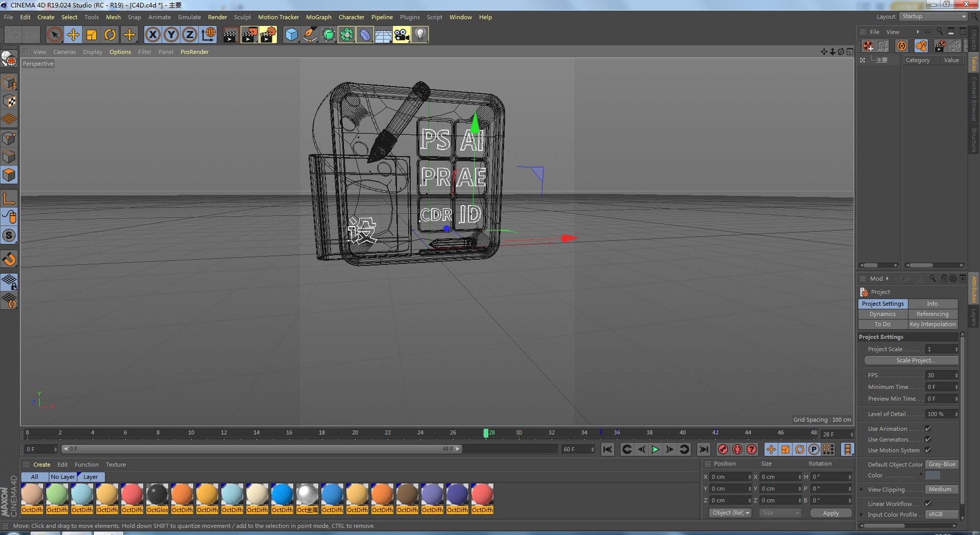Click the Spline Pen tool icon

pos(310,35)
